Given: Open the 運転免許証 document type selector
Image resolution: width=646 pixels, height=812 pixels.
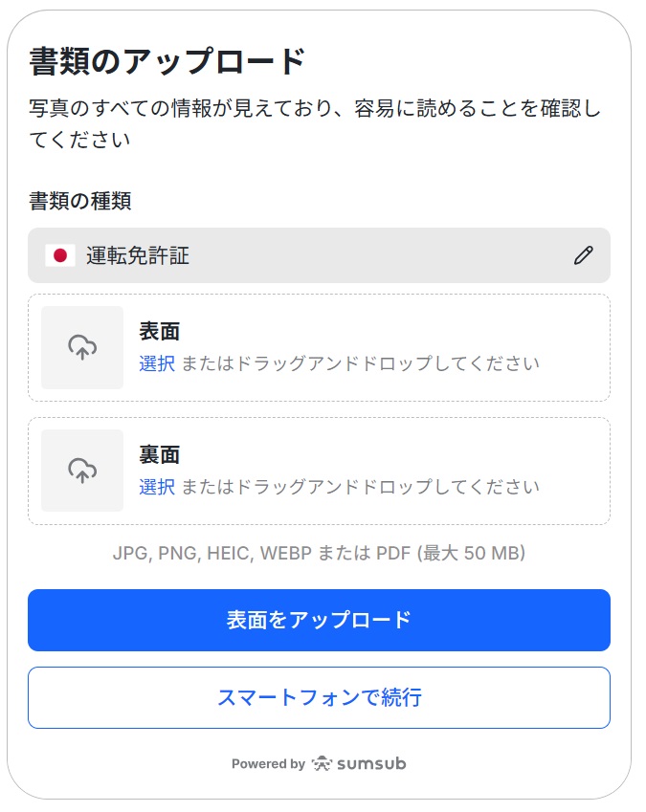Looking at the screenshot, I should 287,255.
